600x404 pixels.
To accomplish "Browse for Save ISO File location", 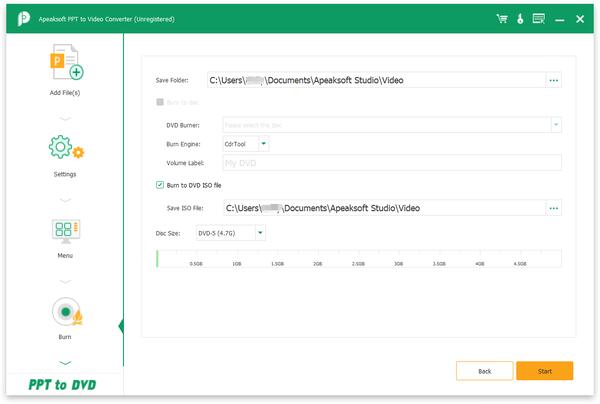I will [x=553, y=208].
